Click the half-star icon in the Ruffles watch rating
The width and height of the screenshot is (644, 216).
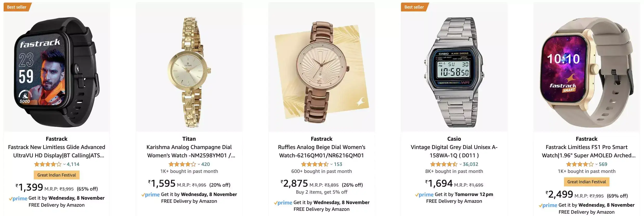point(326,164)
